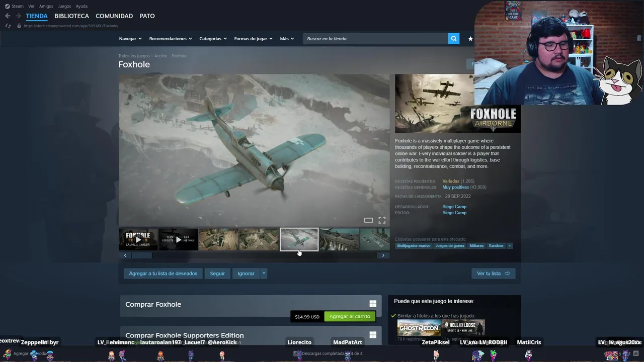Viewport: 644px width, 362px height.
Task: Enter fullscreen view of the screenshot
Action: pyautogui.click(x=382, y=220)
